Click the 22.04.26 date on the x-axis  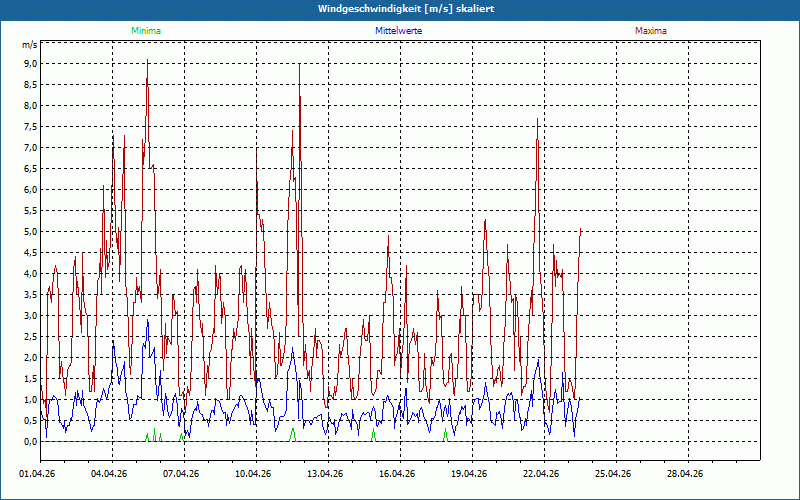(543, 474)
